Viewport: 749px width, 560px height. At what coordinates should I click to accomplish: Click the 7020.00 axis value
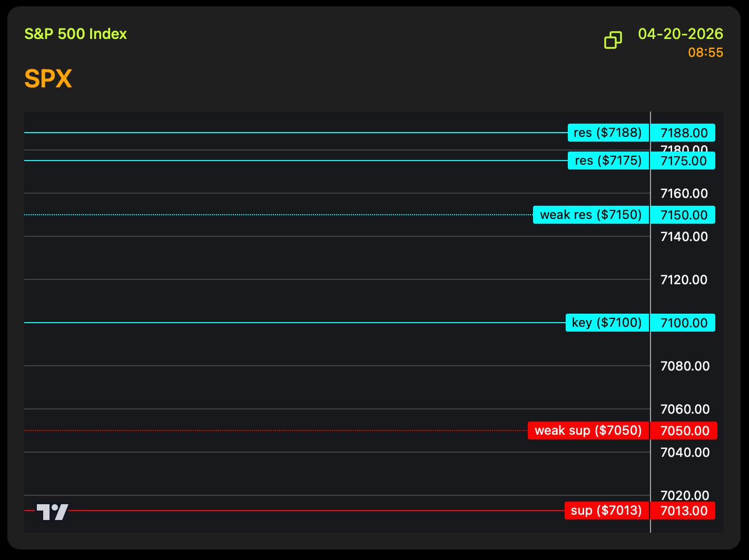[685, 495]
